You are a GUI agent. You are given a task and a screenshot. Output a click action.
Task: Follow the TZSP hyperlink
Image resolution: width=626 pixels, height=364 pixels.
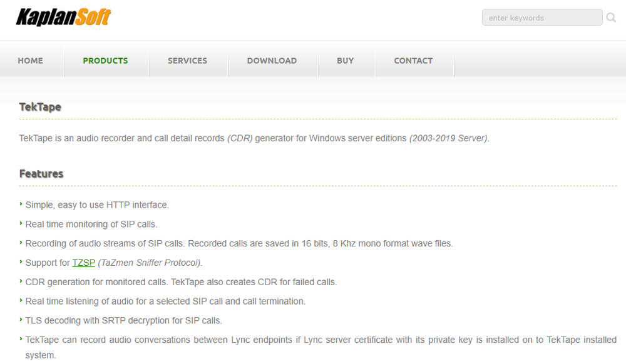[83, 263]
